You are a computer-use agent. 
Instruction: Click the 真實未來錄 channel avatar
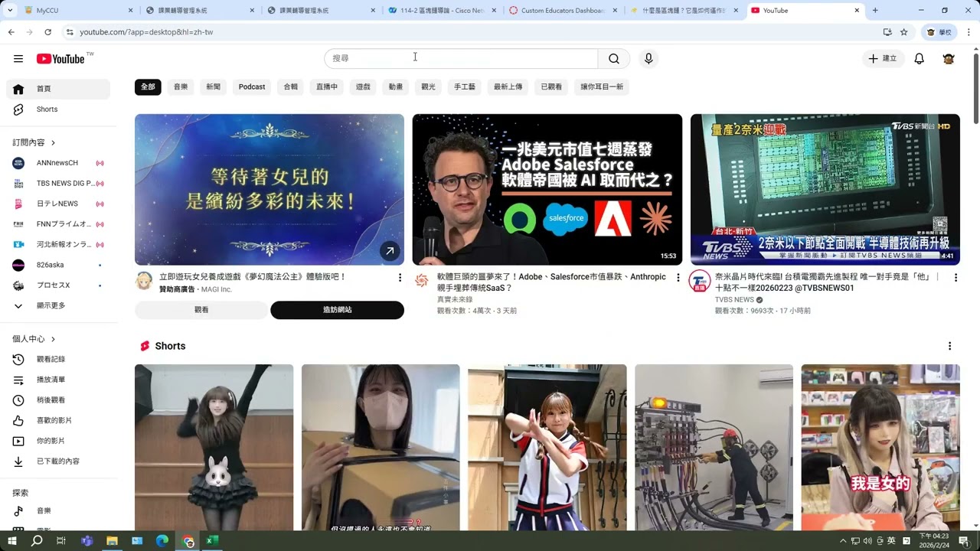pos(421,280)
